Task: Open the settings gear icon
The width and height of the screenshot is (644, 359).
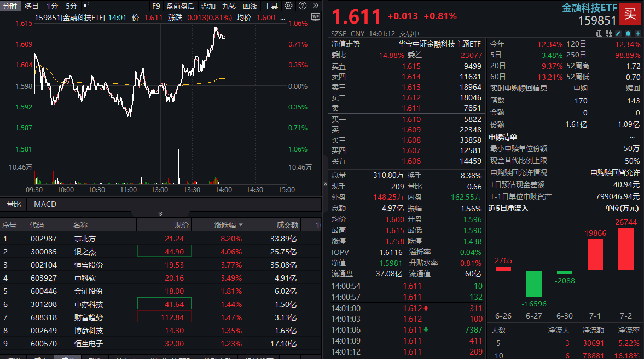Action: click(x=288, y=5)
